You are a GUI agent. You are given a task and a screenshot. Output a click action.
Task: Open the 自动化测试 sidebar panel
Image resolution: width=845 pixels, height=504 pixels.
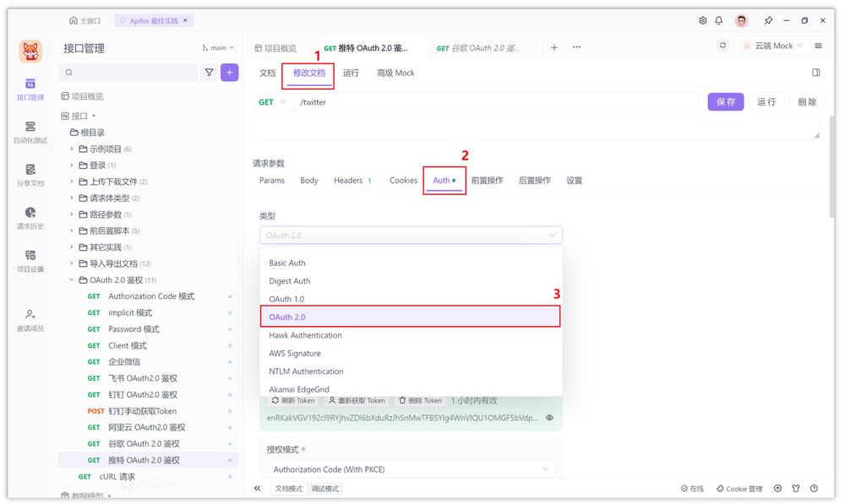pos(30,133)
